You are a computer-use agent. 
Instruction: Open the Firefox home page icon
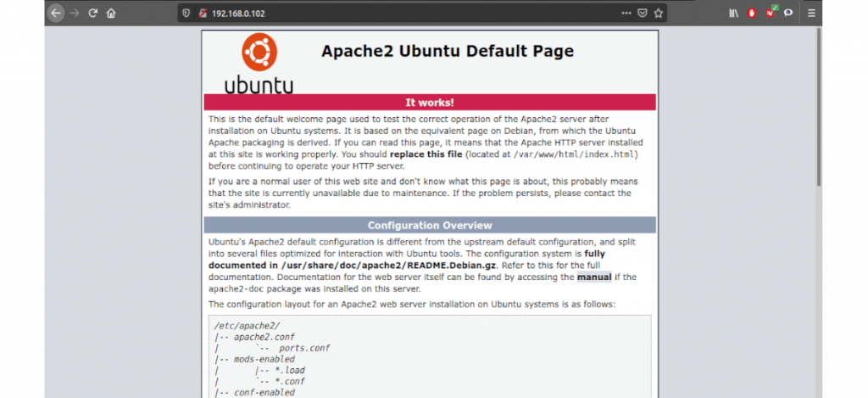(111, 13)
